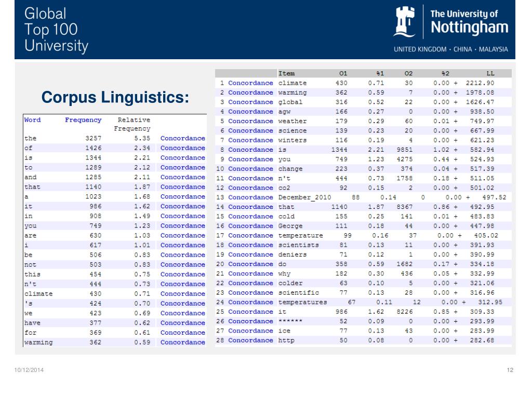Screen dimensions: 532x399
Task: Click the 'Word' column header link
Action: [x=33, y=120]
